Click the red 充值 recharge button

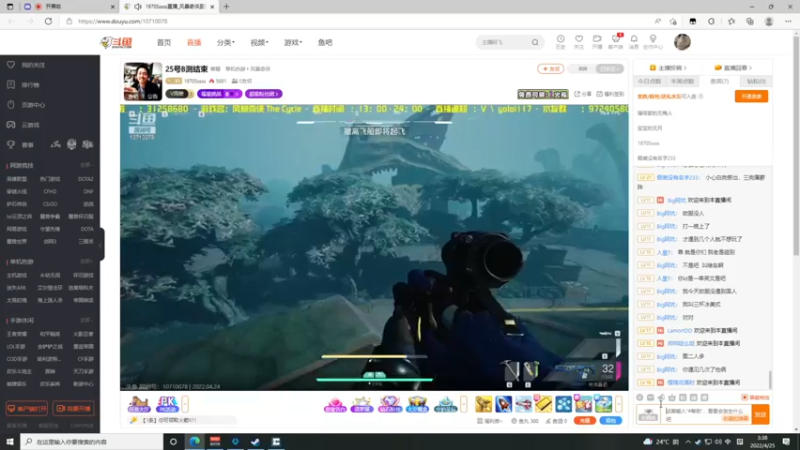[584, 421]
